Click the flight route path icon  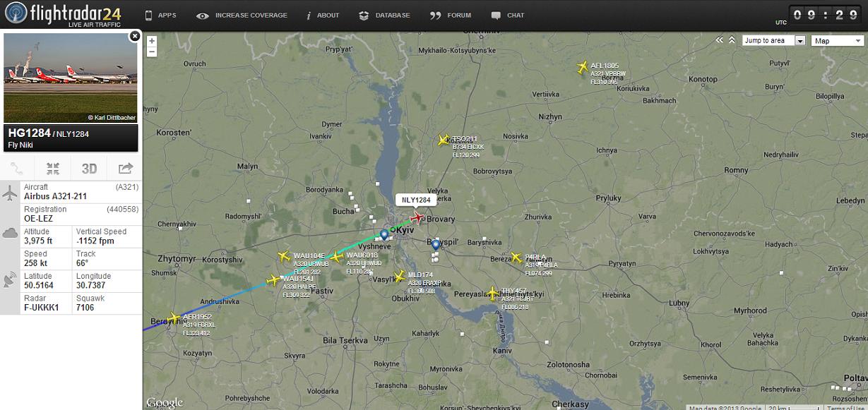[x=18, y=168]
